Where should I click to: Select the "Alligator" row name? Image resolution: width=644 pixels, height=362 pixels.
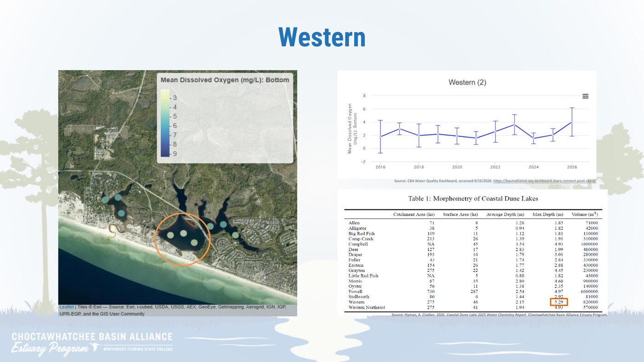[x=357, y=228]
